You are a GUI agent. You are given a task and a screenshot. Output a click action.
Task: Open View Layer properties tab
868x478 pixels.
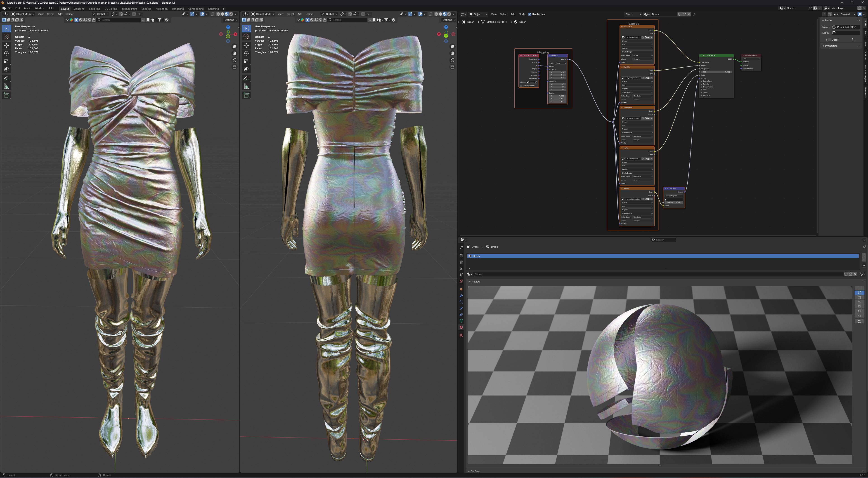(x=461, y=268)
